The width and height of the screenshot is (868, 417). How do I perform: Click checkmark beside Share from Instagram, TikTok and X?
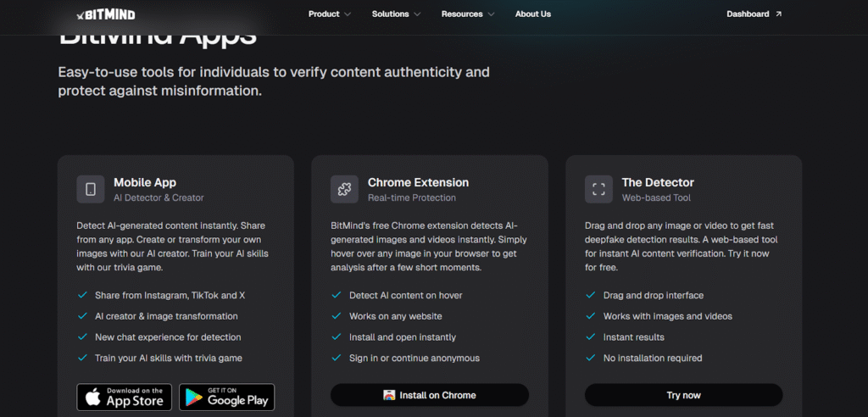coord(82,295)
